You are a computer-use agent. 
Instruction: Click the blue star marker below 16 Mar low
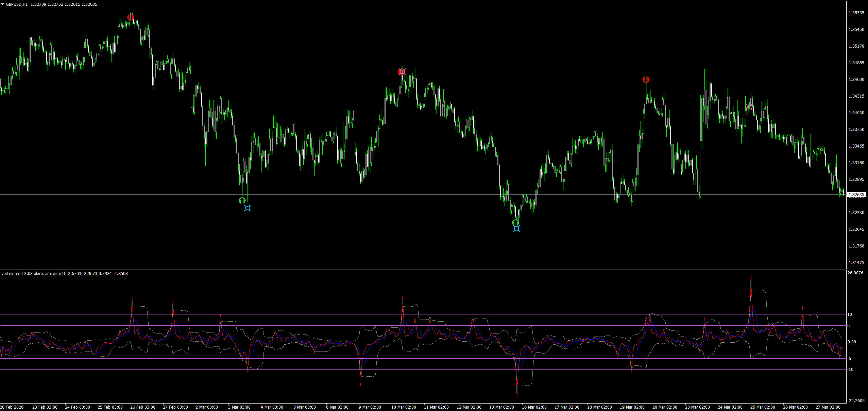[516, 228]
